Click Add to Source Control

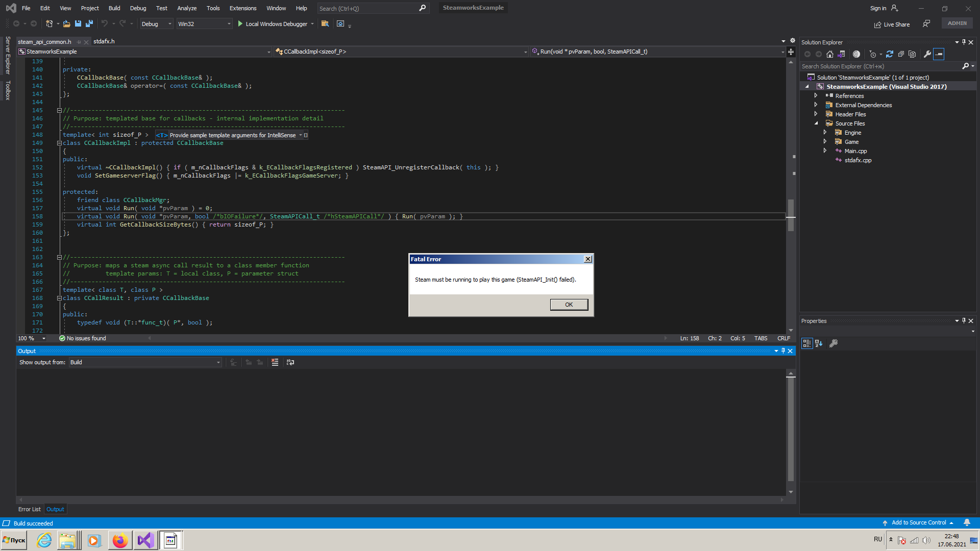pyautogui.click(x=918, y=522)
